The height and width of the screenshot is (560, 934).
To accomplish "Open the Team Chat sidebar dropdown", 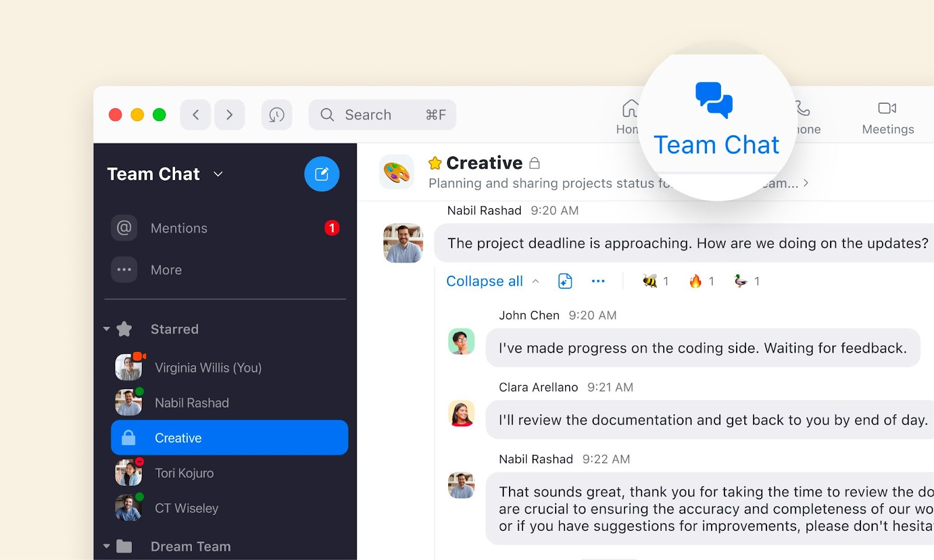I will point(218,174).
